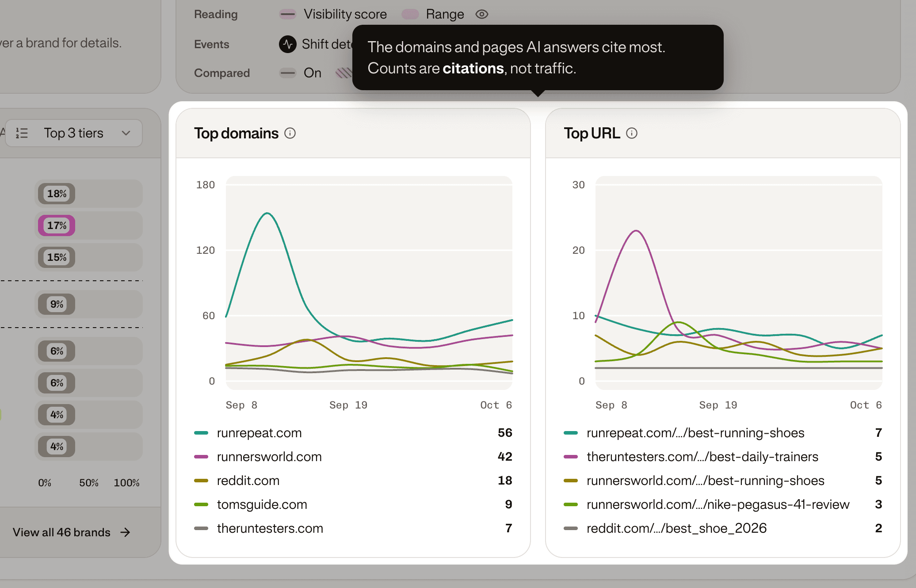Toggle the Compared On legend line
Image resolution: width=916 pixels, height=588 pixels.
288,73
